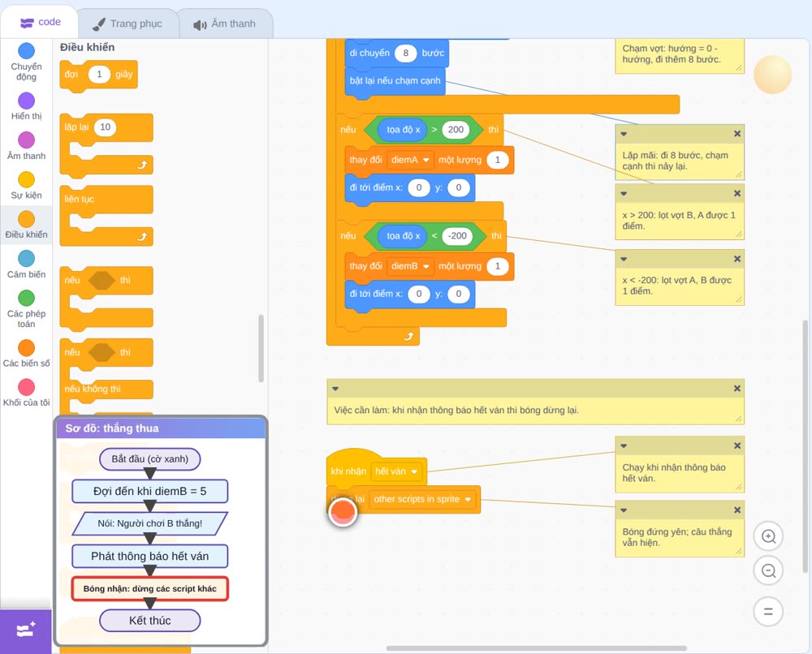Choose the Điều khiển blocks category

(27, 225)
